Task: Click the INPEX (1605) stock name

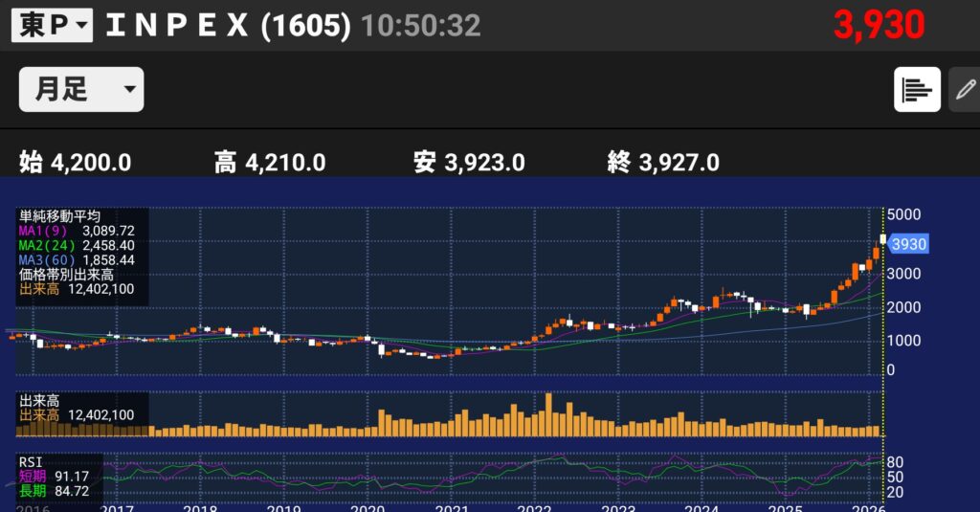Action: [227, 26]
